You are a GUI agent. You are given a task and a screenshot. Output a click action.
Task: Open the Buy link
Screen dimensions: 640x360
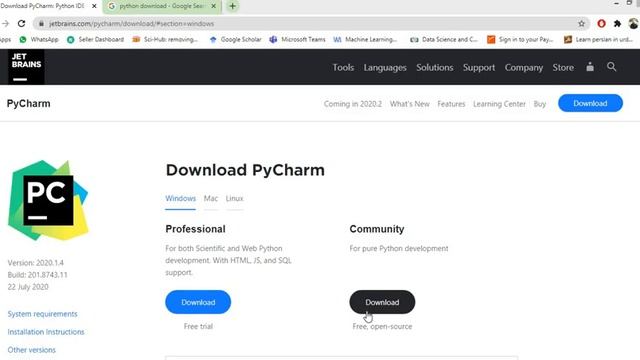pyautogui.click(x=540, y=104)
